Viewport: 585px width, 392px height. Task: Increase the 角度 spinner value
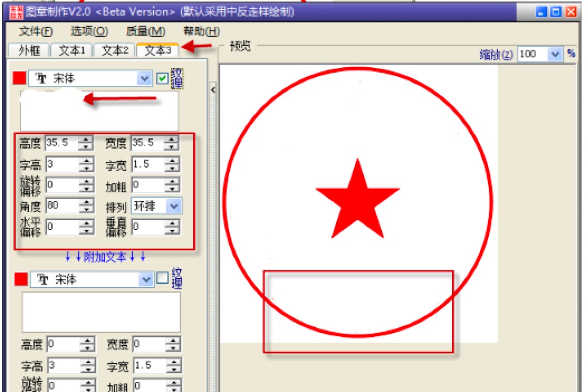click(85, 202)
